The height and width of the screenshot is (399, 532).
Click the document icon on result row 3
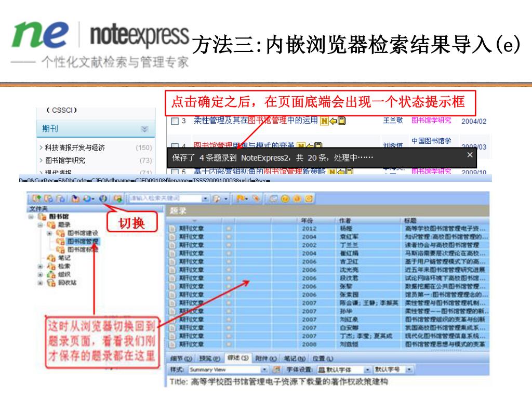342,121
